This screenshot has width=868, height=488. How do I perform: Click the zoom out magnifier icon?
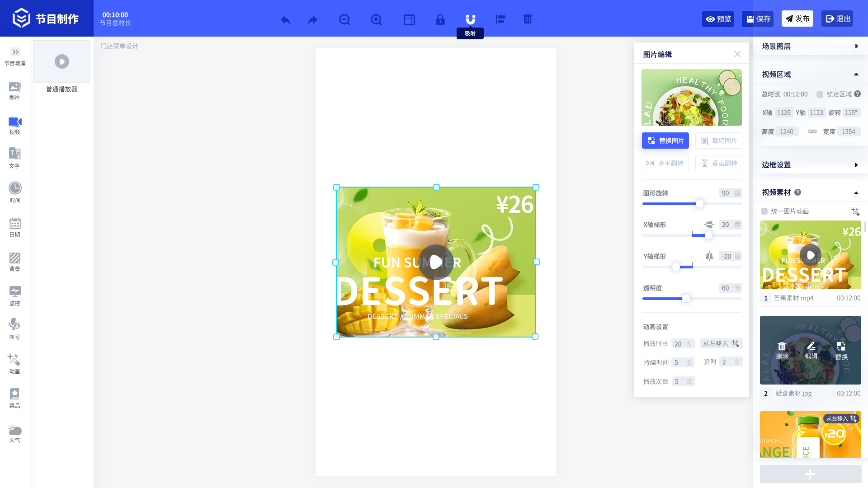pyautogui.click(x=344, y=19)
